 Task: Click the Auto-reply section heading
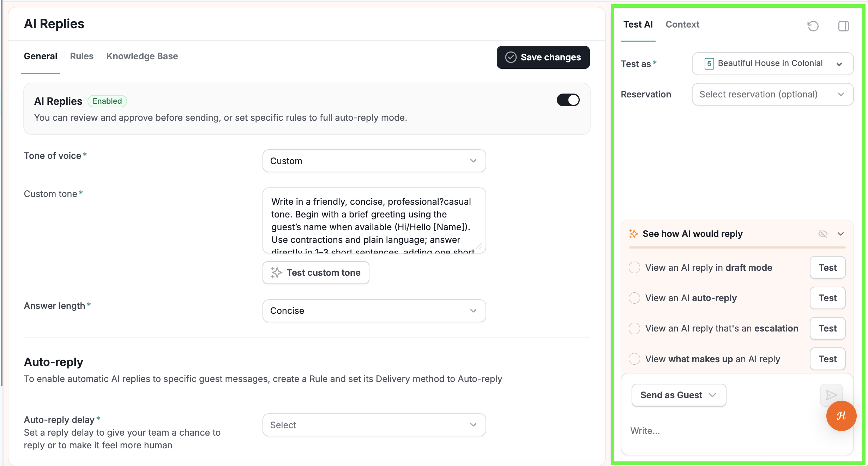[x=54, y=362]
